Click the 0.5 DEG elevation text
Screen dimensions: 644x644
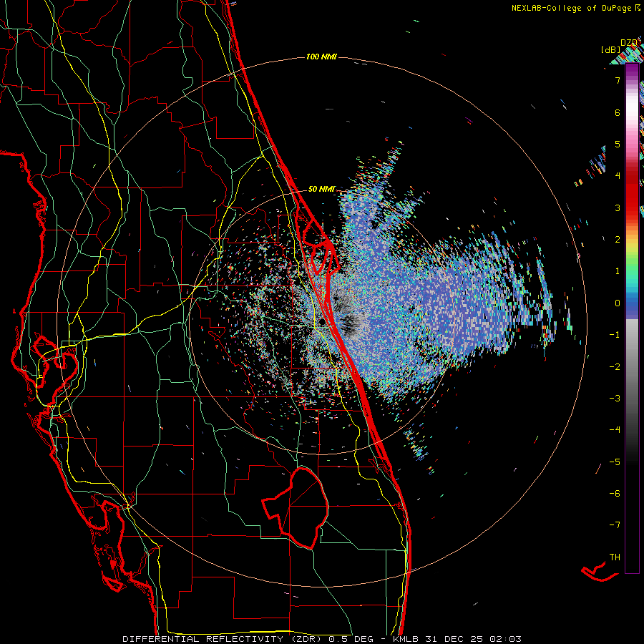(x=351, y=639)
